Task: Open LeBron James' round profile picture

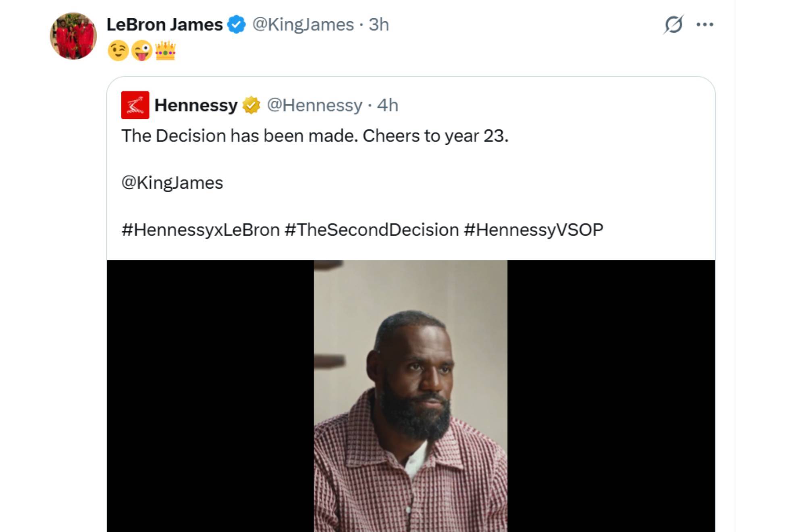Action: tap(73, 36)
